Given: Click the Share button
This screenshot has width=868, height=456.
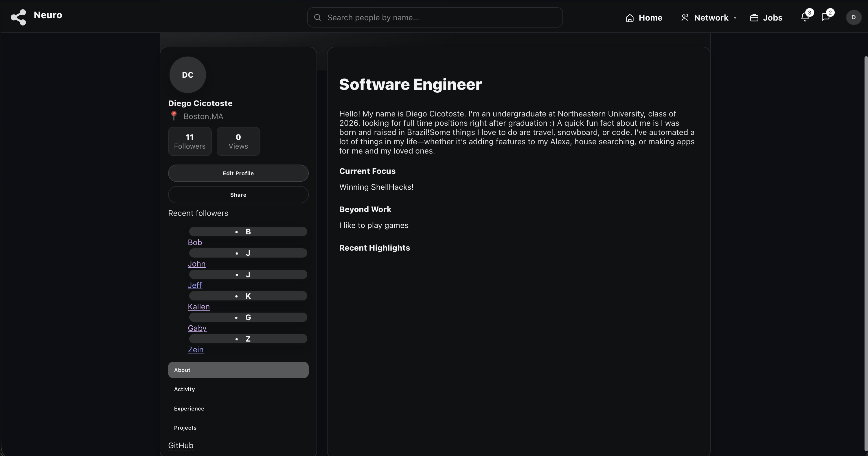Looking at the screenshot, I should click(x=238, y=195).
